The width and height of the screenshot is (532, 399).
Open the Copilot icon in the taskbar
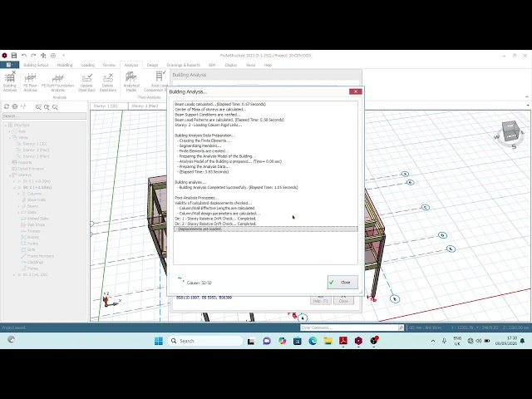click(282, 341)
